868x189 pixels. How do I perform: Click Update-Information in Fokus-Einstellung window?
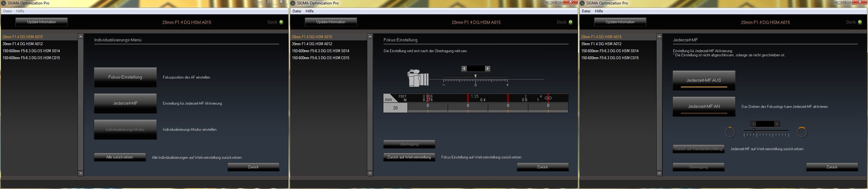331,22
